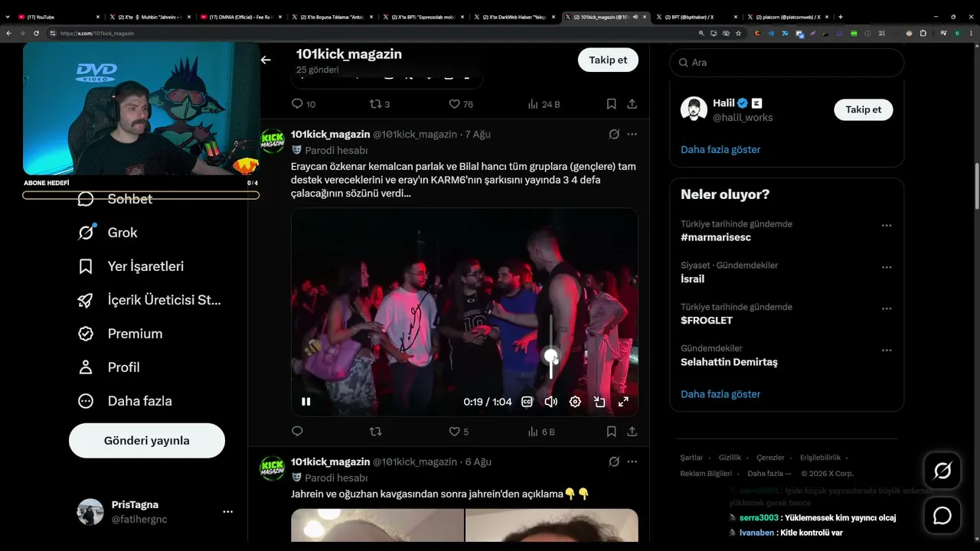Mute the video using the speaker icon
This screenshot has height=551, width=980.
(550, 402)
